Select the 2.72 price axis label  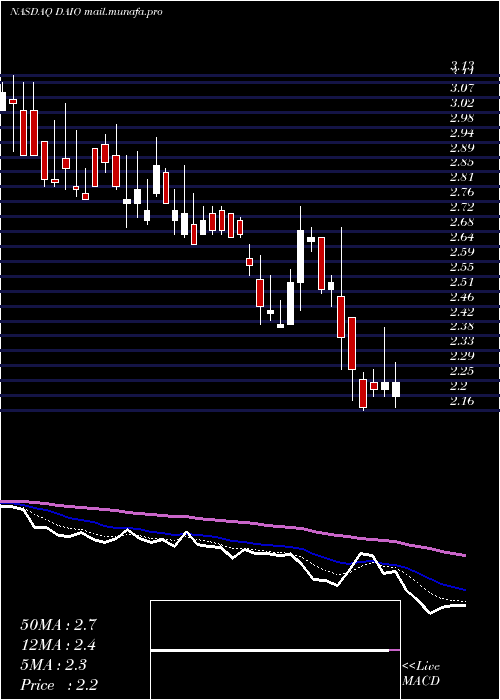tap(462, 207)
